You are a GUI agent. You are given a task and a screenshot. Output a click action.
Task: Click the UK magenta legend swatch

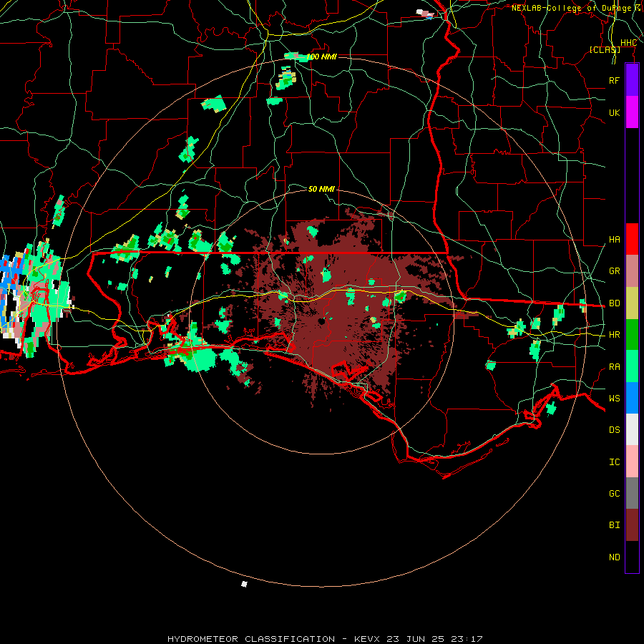point(632,112)
